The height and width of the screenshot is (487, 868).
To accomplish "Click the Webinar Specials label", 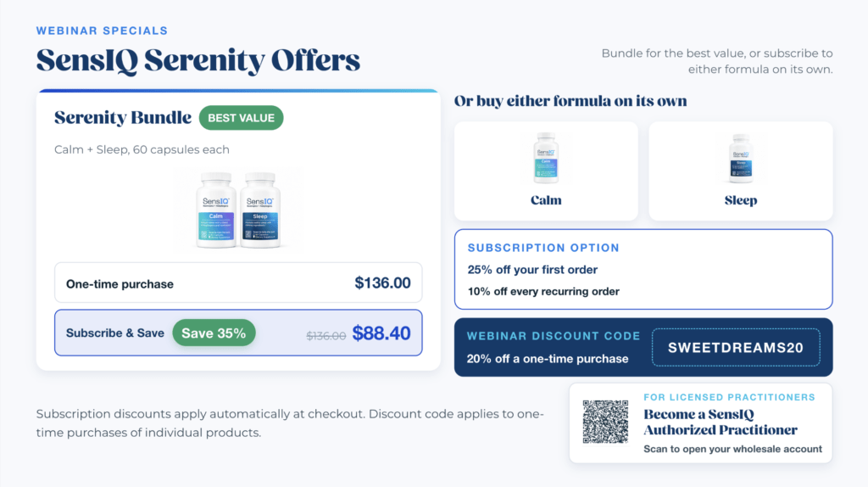I will click(x=102, y=31).
